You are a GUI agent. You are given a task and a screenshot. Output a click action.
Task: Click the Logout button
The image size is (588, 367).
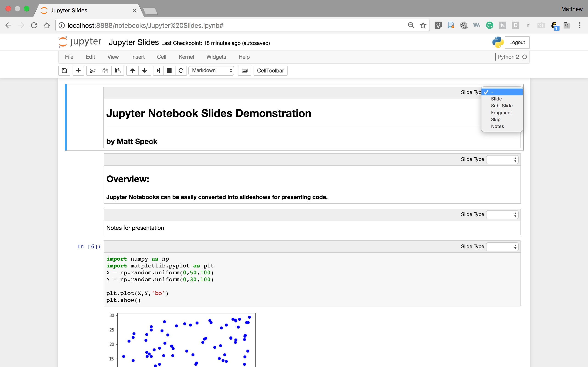(x=517, y=42)
